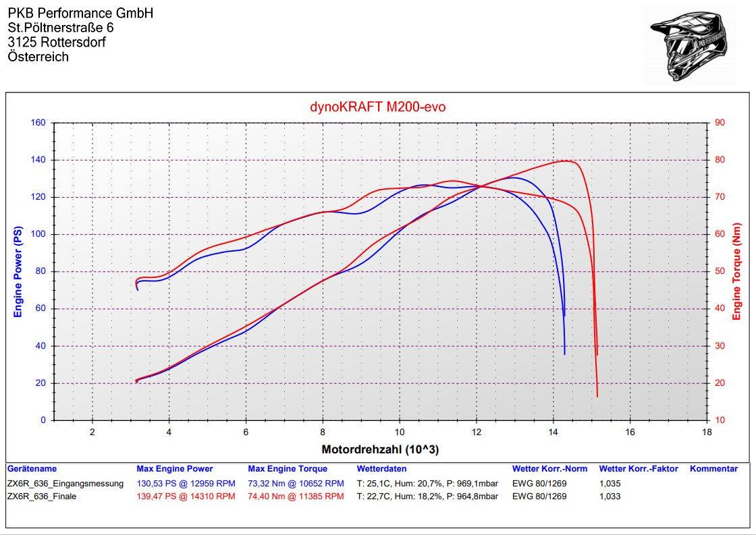Click the Motordrehzahl (10^3) axis label
Screen dimensions: 756x535
point(381,449)
